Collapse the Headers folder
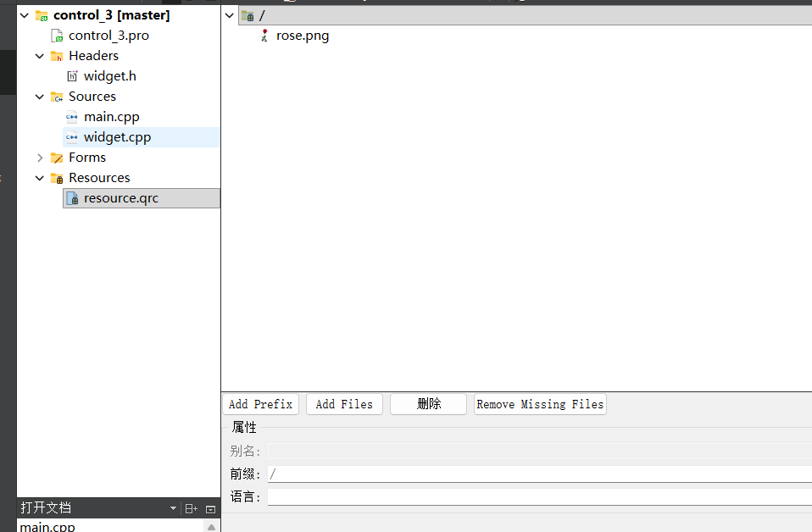 click(39, 56)
